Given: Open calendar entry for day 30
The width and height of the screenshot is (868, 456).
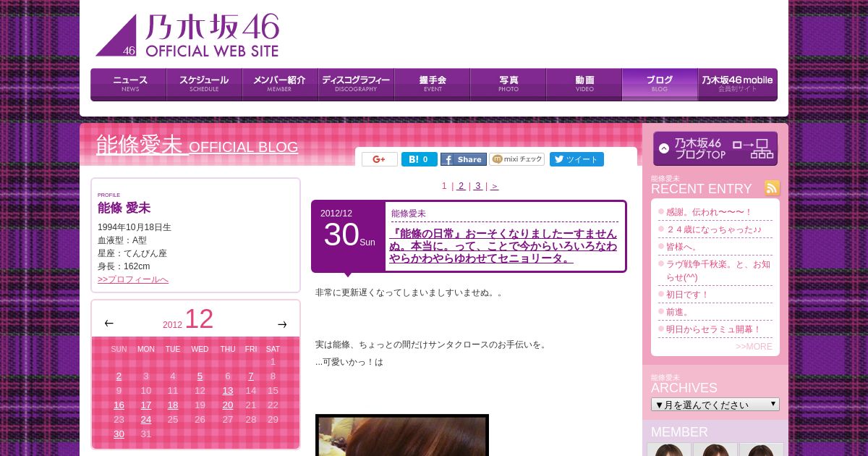Looking at the screenshot, I should (119, 434).
